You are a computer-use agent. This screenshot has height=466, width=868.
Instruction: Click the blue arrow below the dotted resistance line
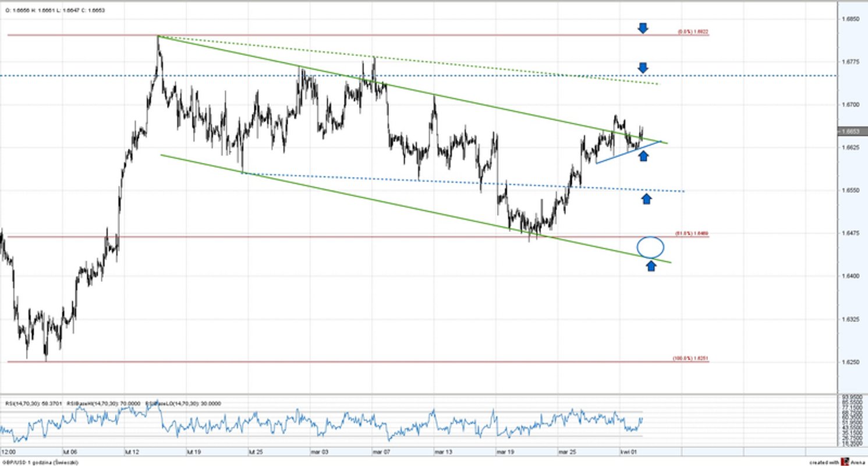tap(643, 68)
